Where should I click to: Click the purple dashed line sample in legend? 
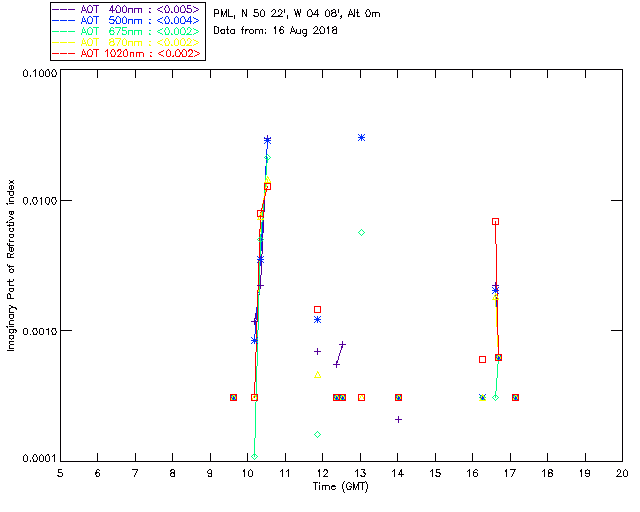pyautogui.click(x=64, y=9)
